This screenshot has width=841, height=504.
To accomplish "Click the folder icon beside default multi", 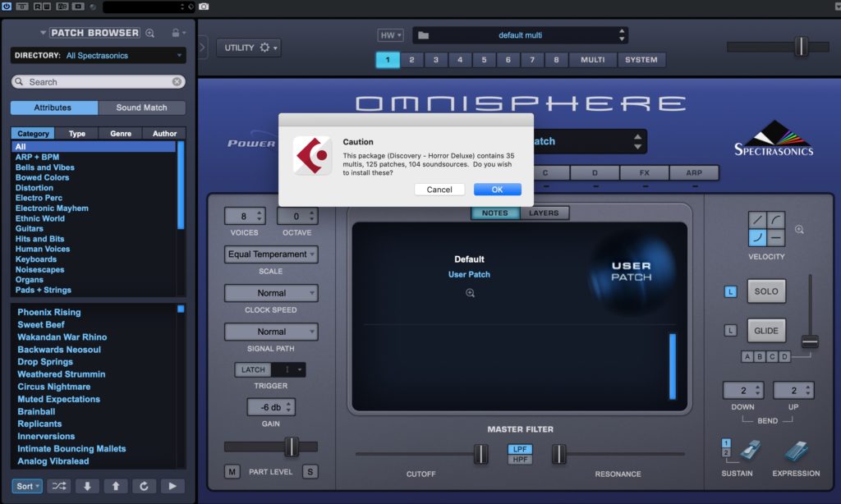I will click(x=423, y=35).
